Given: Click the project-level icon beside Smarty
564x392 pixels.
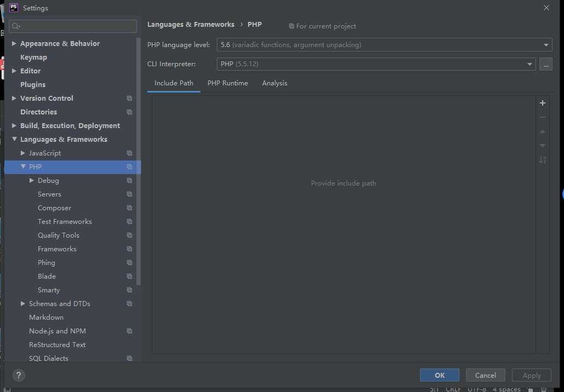Looking at the screenshot, I should [x=129, y=290].
